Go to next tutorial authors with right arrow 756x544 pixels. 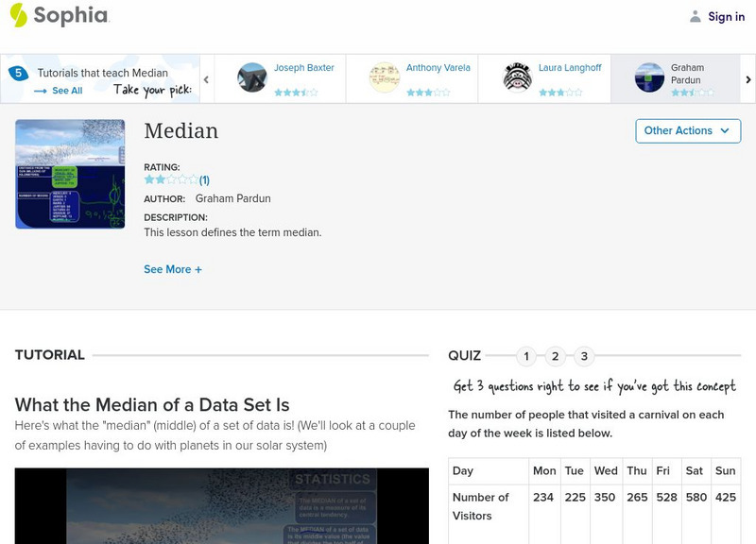(x=748, y=79)
